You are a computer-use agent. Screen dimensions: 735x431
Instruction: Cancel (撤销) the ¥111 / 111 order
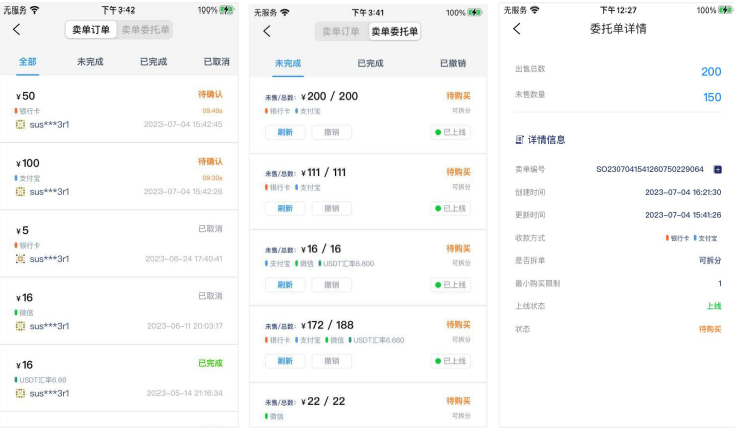(x=331, y=208)
